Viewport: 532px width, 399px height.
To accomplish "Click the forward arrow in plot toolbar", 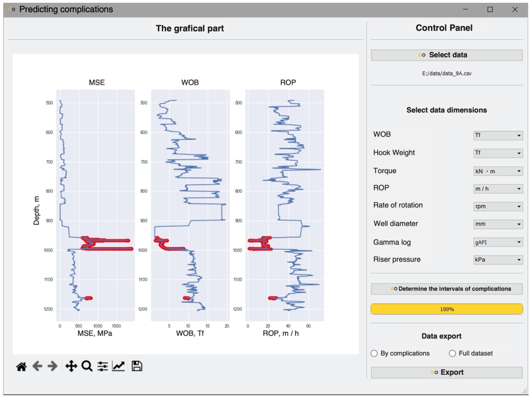I will [x=52, y=367].
